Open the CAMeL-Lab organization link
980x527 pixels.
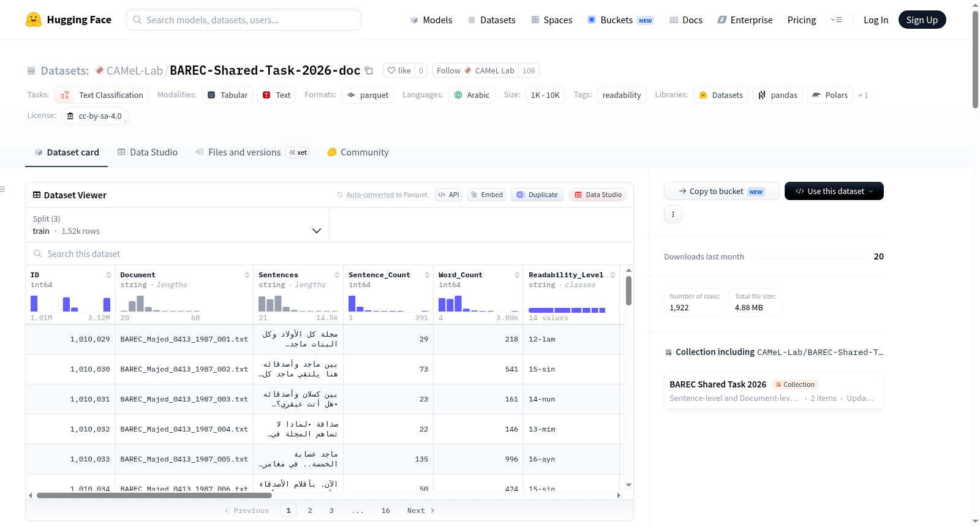(134, 70)
